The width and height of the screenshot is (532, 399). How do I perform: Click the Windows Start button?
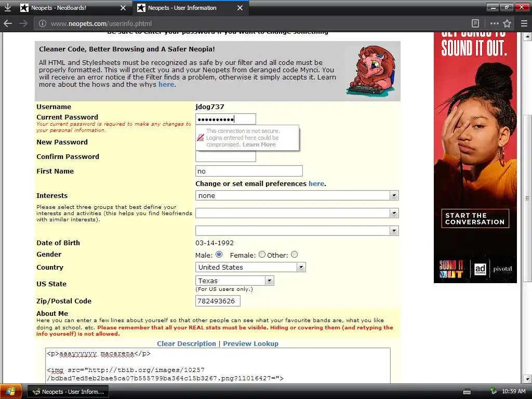[x=10, y=392]
